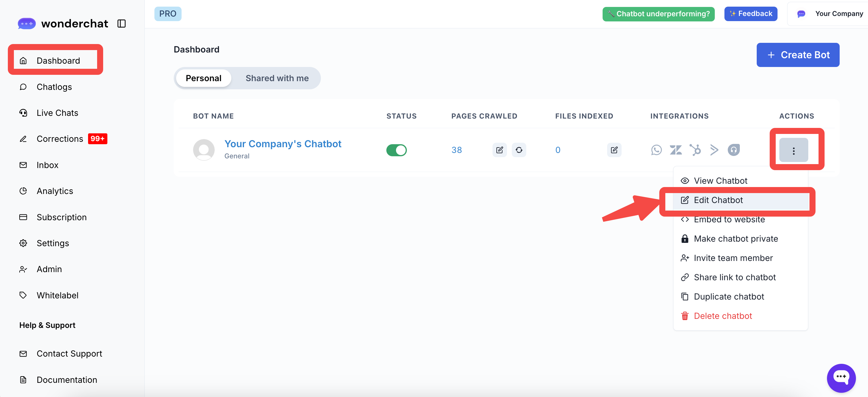Open the floating chat widget bubble
Screen dimensions: 868x397
[x=841, y=378]
